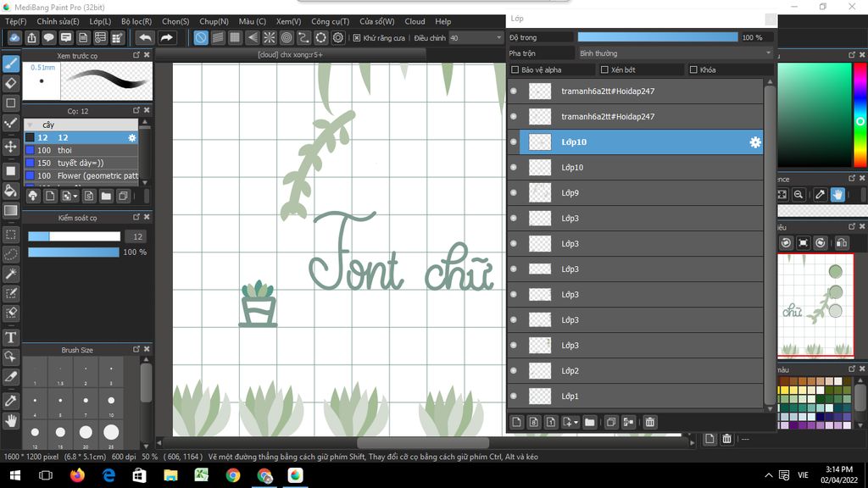868x488 pixels.
Task: Open Firefox from the taskbar
Action: point(77,475)
